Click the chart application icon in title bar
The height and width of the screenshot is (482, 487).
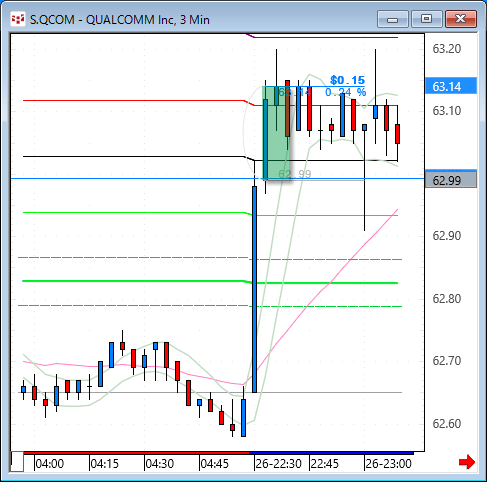[x=18, y=19]
